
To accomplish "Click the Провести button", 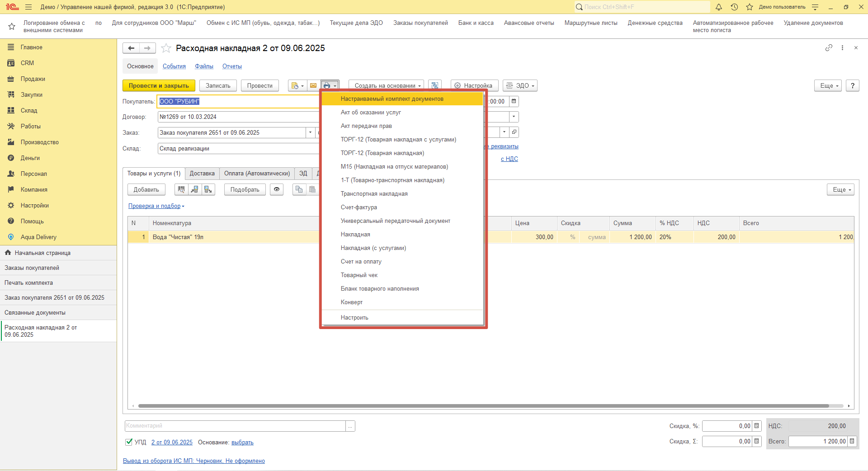I will pyautogui.click(x=259, y=85).
